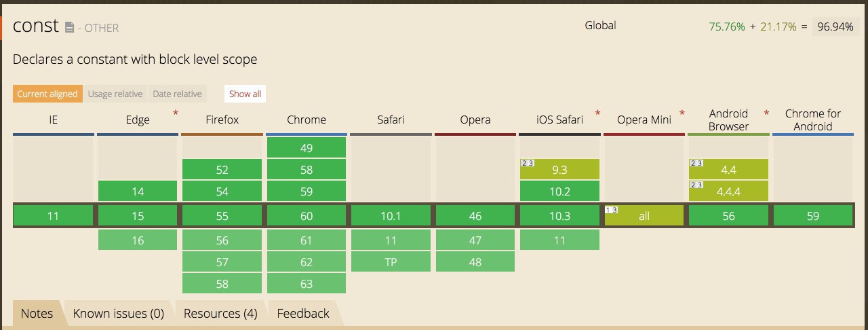Click the document icon next to const
868x330 pixels.
coord(69,28)
